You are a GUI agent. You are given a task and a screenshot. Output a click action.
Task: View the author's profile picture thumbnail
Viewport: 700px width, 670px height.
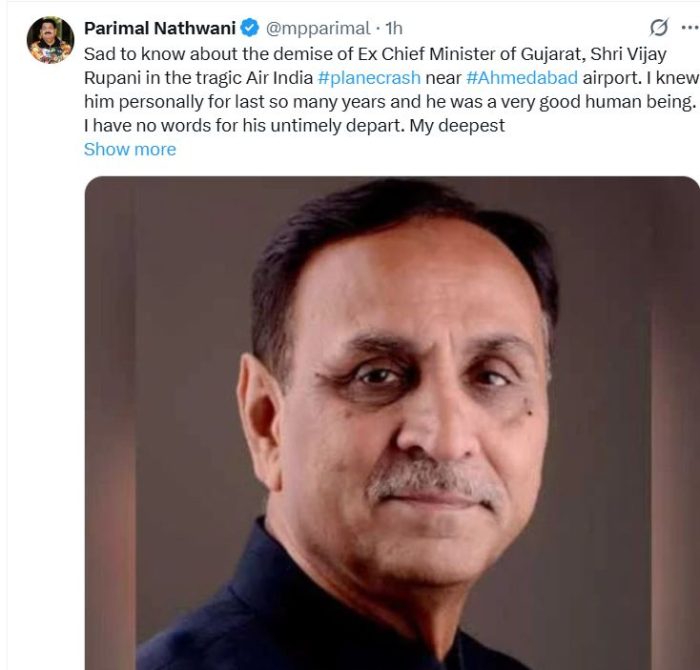(x=50, y=40)
